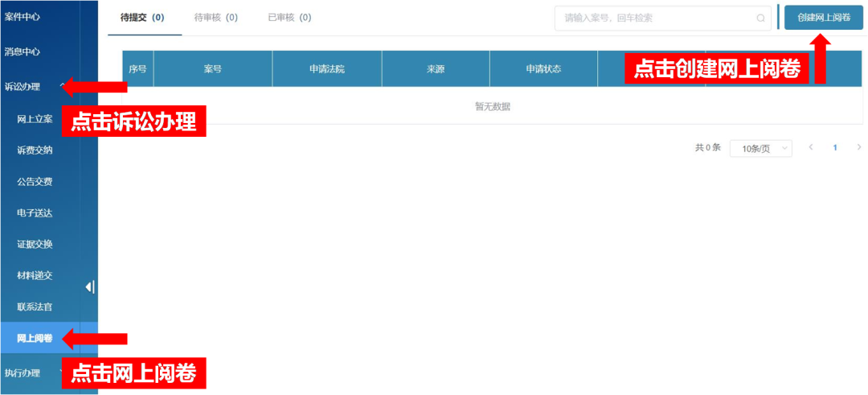Collapse the sidebar with the arrow handle
Screen dimensions: 868x395
90,287
